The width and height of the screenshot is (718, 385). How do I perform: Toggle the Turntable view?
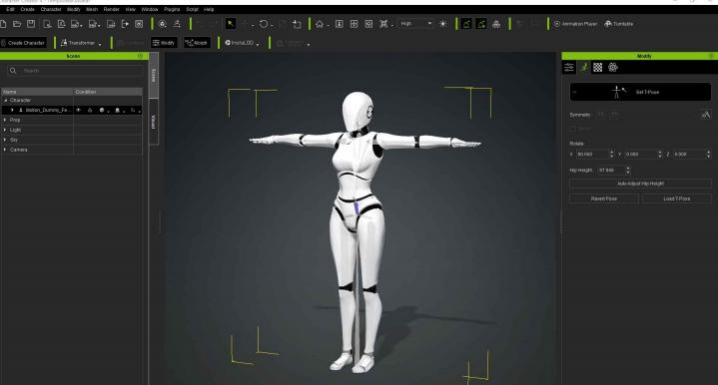pyautogui.click(x=619, y=24)
